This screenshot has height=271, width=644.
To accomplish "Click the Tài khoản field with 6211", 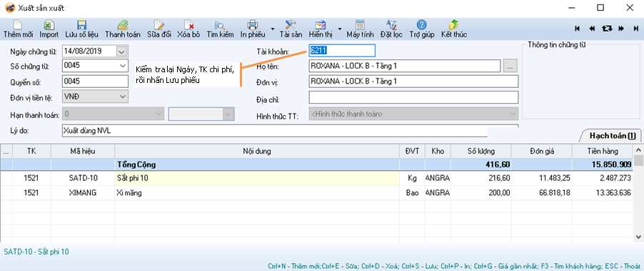I will (x=342, y=51).
